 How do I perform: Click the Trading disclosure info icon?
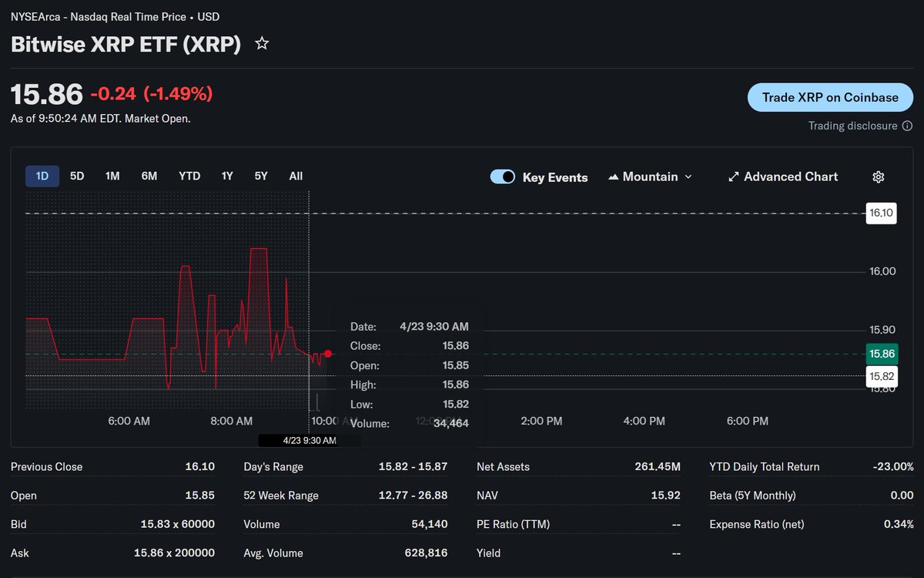coord(908,125)
